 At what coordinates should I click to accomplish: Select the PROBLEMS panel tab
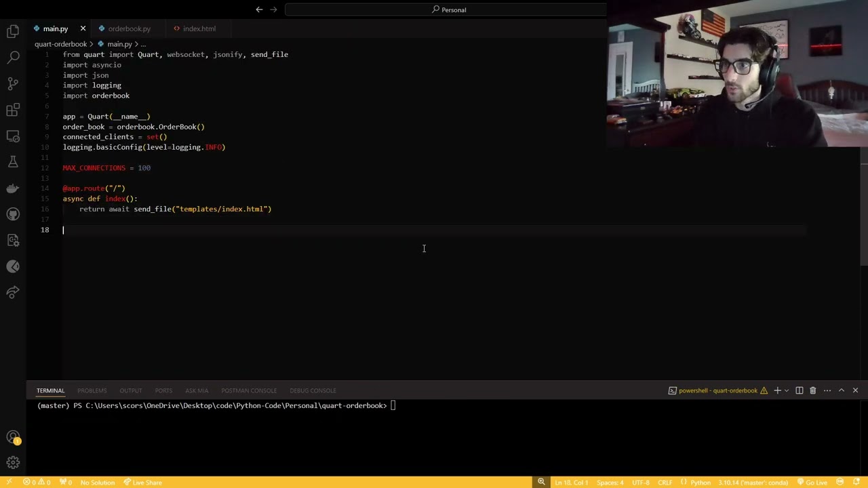(x=92, y=390)
